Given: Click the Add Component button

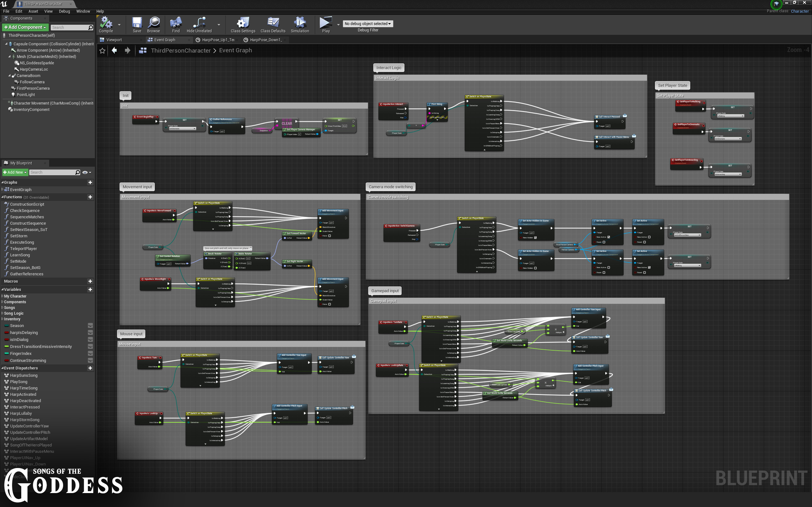Looking at the screenshot, I should [25, 27].
